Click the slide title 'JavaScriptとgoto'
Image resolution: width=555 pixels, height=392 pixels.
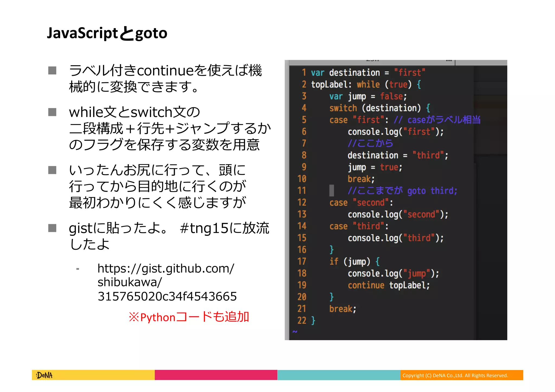[x=107, y=33]
